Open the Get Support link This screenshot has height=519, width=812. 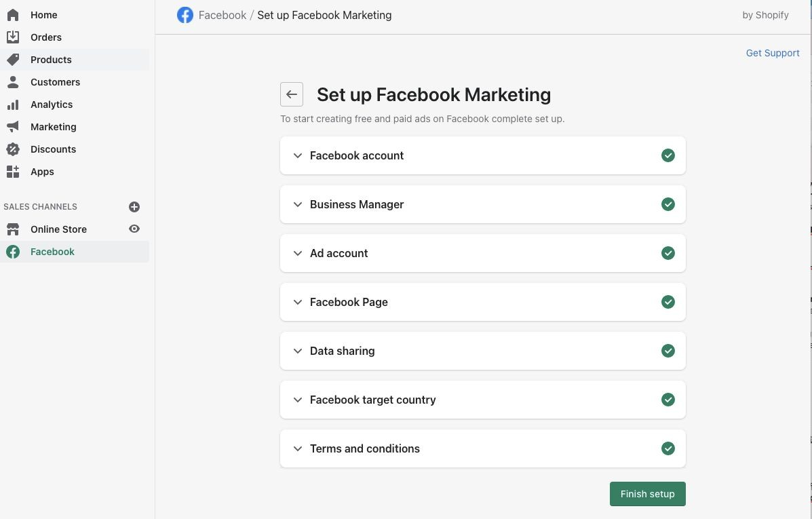773,53
